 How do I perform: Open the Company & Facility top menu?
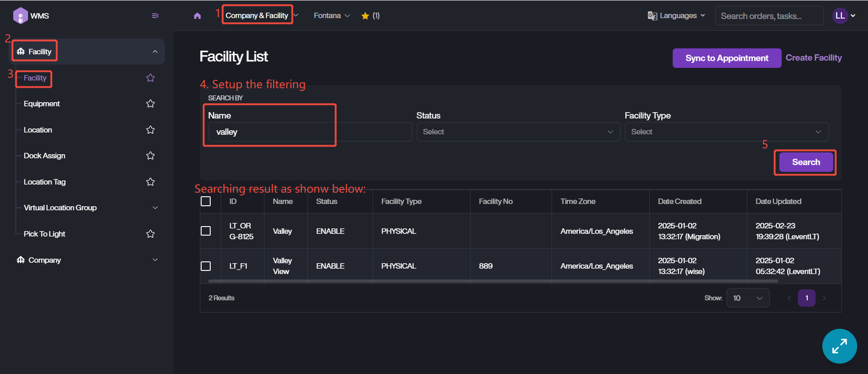click(x=257, y=16)
